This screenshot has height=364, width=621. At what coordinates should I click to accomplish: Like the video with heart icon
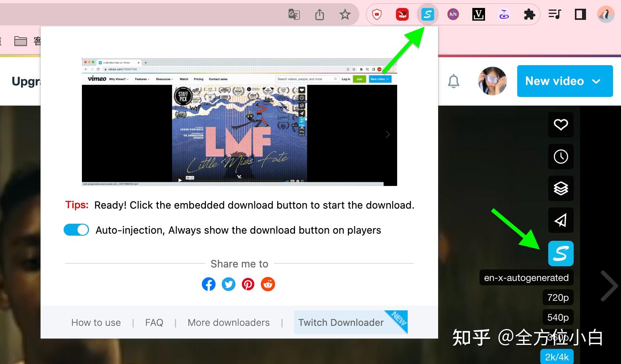[x=561, y=125]
